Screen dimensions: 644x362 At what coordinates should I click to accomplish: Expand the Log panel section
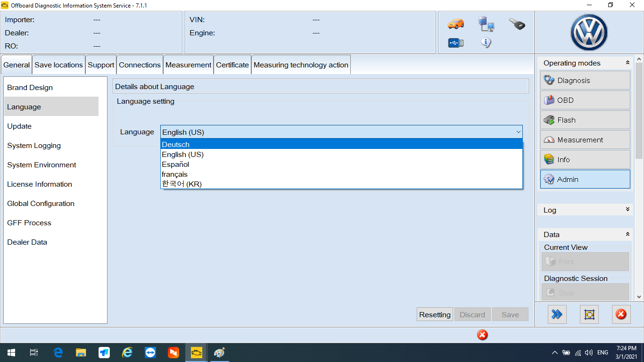coord(627,210)
